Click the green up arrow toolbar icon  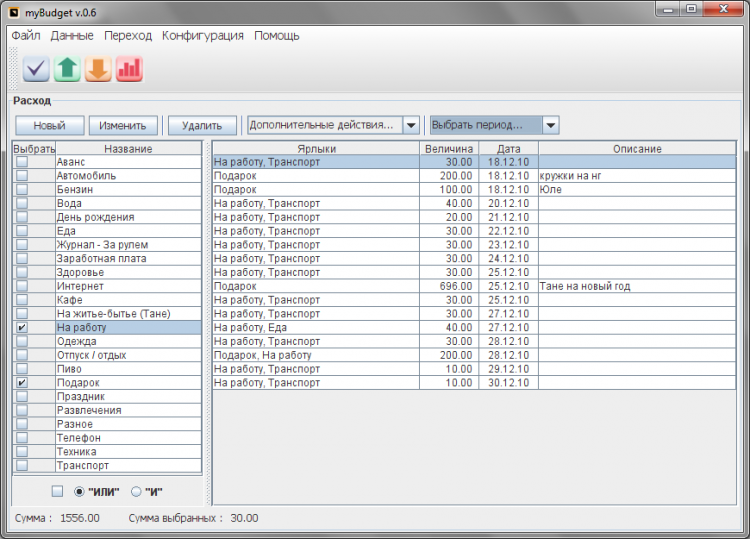(67, 69)
